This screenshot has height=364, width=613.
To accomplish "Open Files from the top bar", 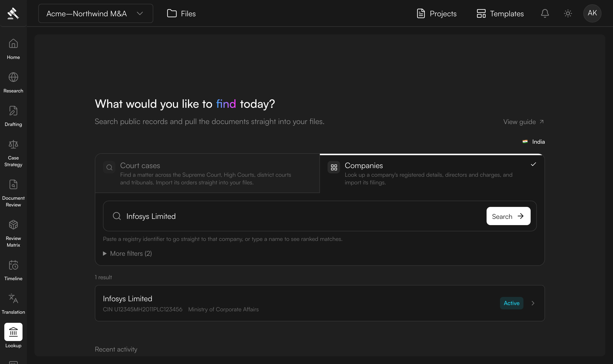I will pyautogui.click(x=181, y=13).
